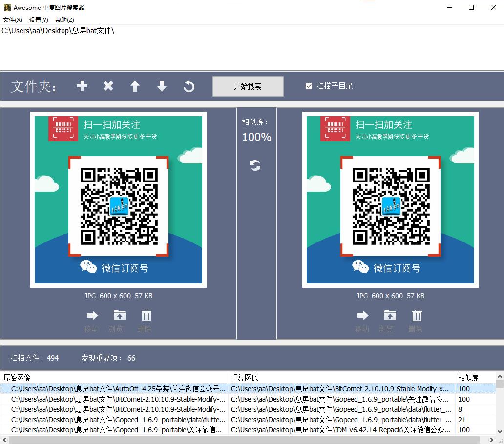Image resolution: width=504 pixels, height=444 pixels.
Task: Click the right preview image thumbnail
Action: click(390, 200)
